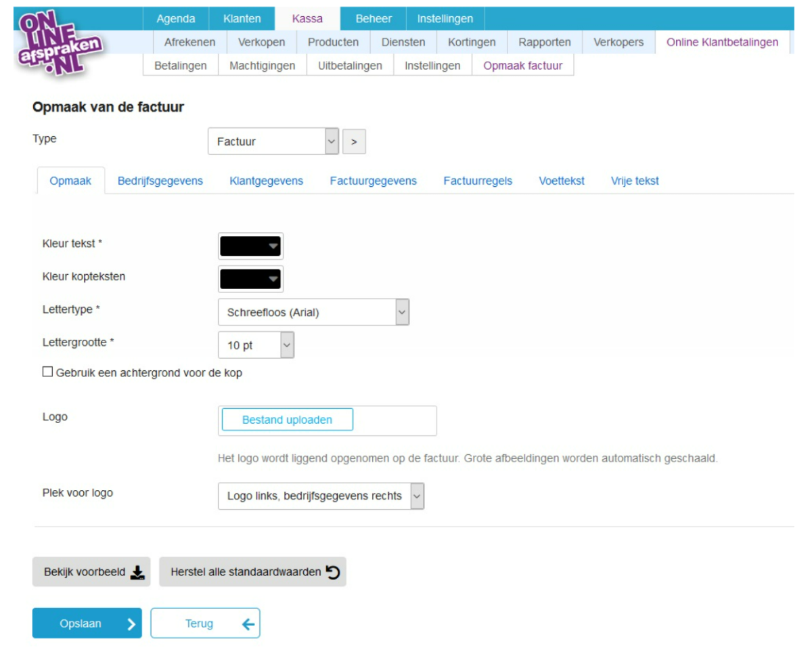The image size is (812, 660).
Task: Click the 'Lettergrootte *' label
Action: [x=78, y=343]
